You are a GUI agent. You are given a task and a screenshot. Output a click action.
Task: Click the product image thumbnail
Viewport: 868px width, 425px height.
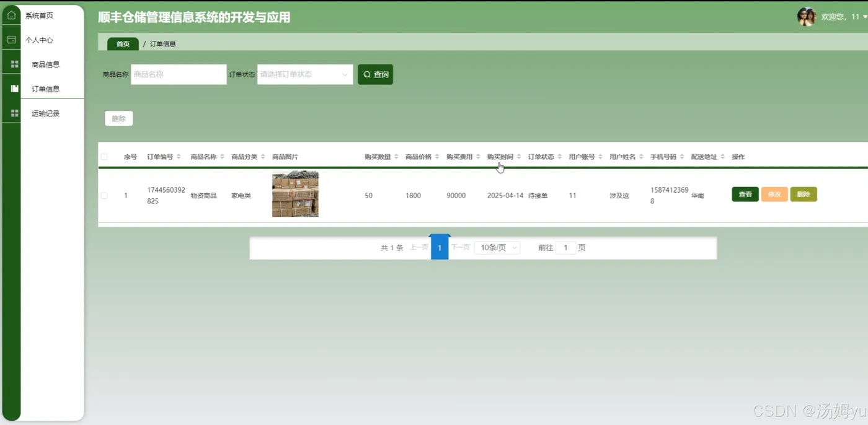click(295, 194)
